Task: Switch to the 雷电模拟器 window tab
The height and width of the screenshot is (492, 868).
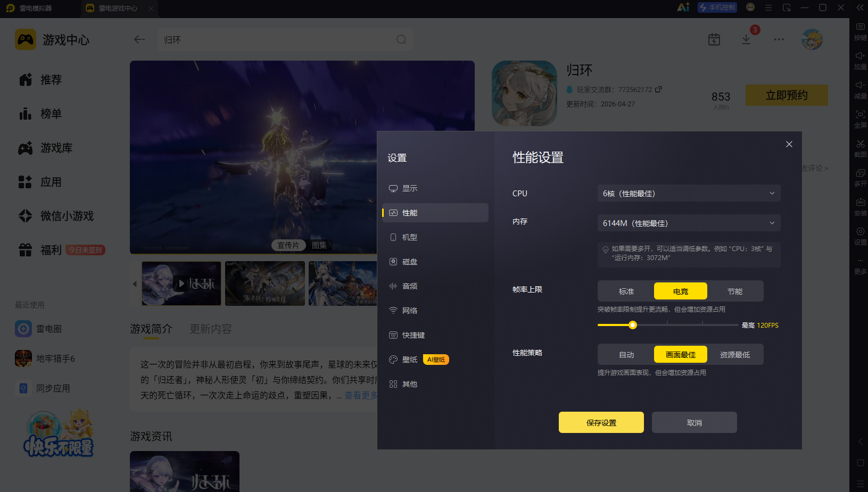Action: pyautogui.click(x=36, y=8)
